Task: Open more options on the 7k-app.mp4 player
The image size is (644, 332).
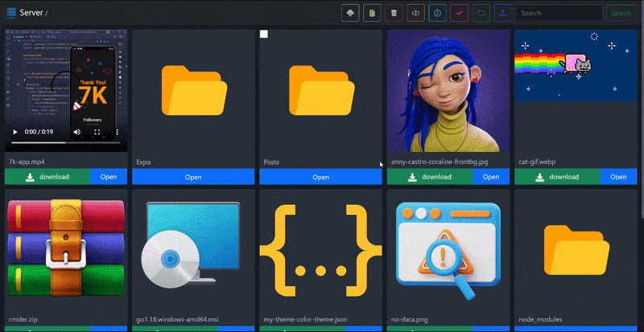Action: (117, 132)
